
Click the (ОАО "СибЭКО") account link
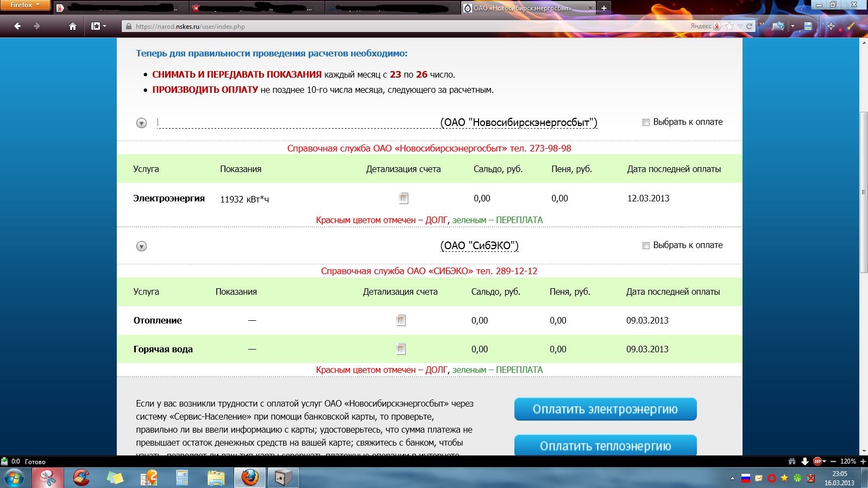click(479, 246)
